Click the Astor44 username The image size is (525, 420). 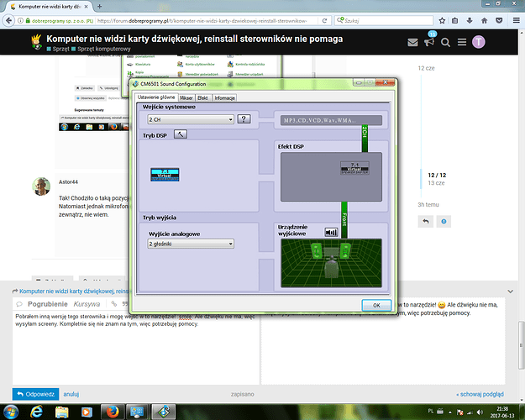[68, 182]
